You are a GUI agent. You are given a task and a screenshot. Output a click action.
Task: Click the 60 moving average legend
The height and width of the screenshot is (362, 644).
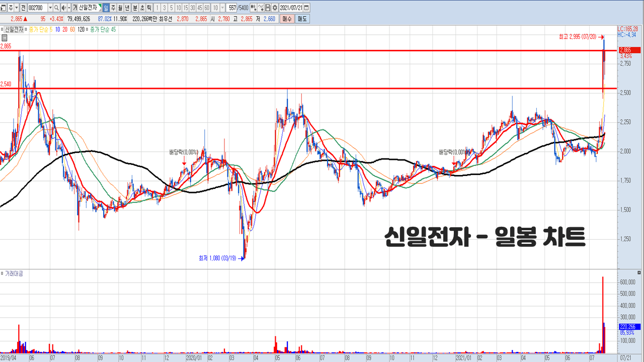[x=72, y=29]
